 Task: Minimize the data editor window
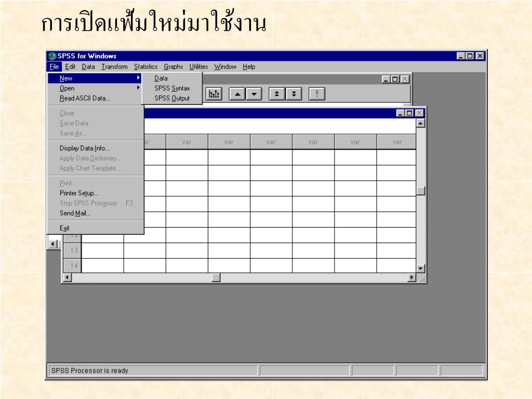pos(401,113)
